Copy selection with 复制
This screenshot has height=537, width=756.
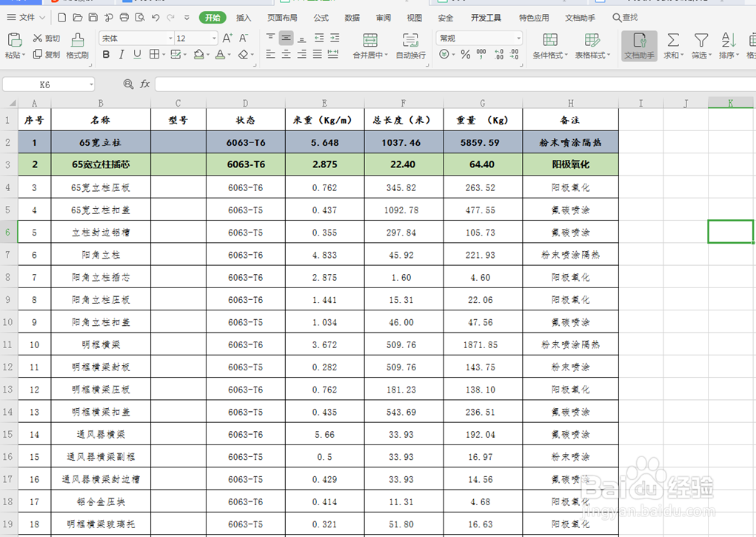tap(47, 55)
